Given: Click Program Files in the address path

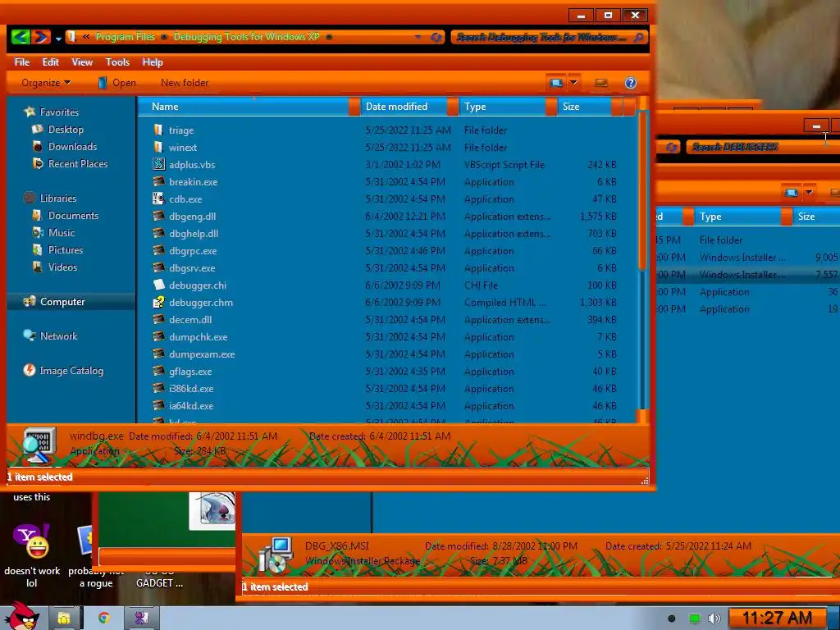Looking at the screenshot, I should (125, 36).
